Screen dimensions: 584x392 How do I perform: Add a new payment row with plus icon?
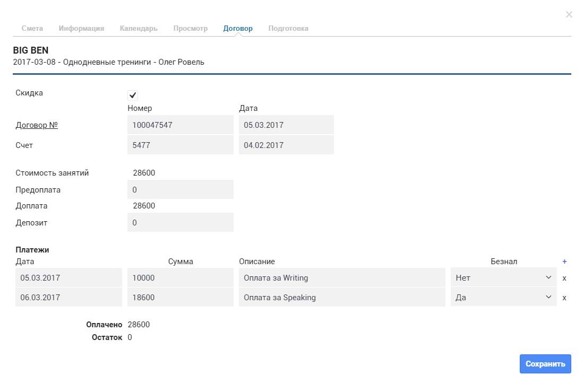tap(564, 262)
